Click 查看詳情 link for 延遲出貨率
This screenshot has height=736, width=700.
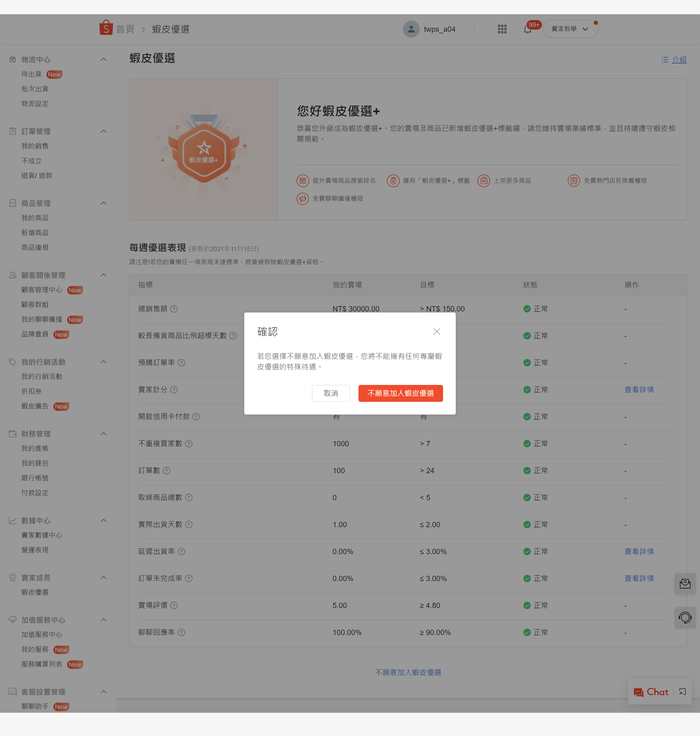tap(639, 551)
